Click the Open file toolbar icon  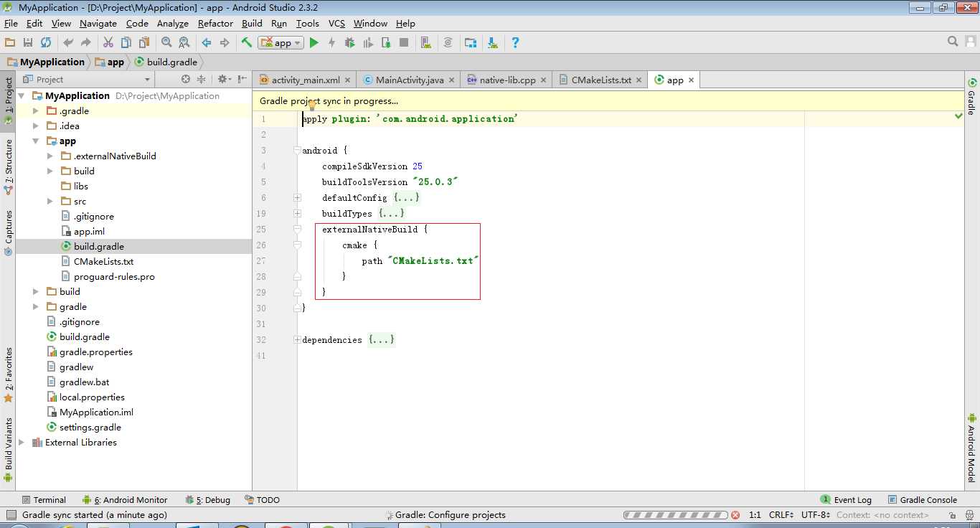[x=10, y=43]
